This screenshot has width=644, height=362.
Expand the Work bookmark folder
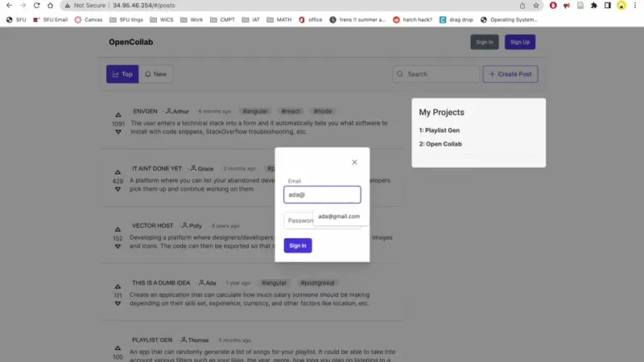[x=192, y=19]
